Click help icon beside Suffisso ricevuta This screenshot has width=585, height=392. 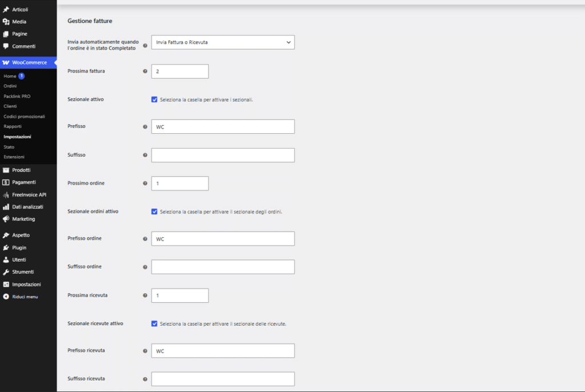click(x=145, y=379)
